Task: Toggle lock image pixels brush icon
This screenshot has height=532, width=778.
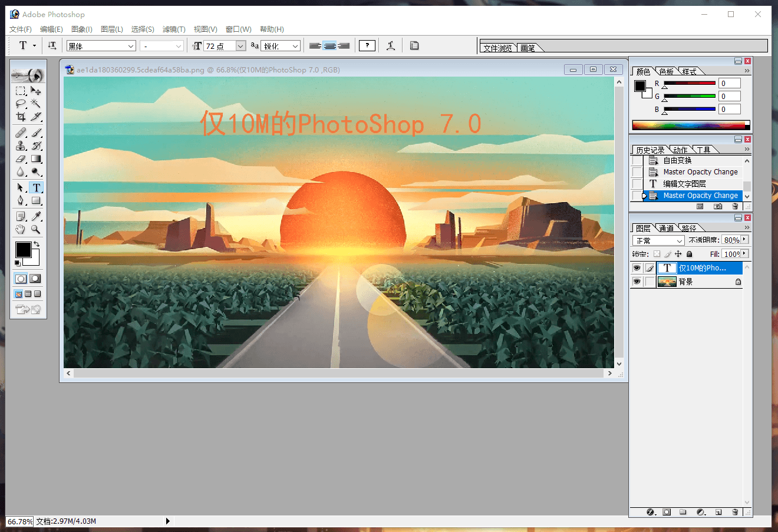Action: [x=668, y=254]
